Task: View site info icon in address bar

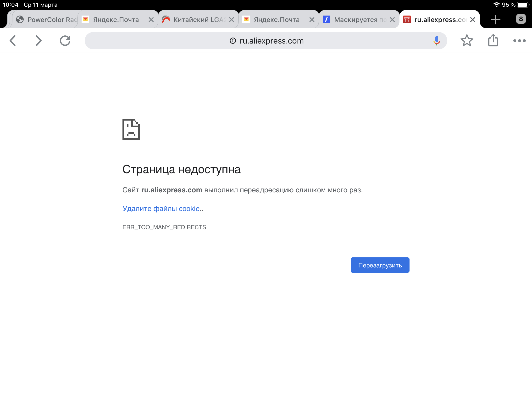Action: (233, 41)
